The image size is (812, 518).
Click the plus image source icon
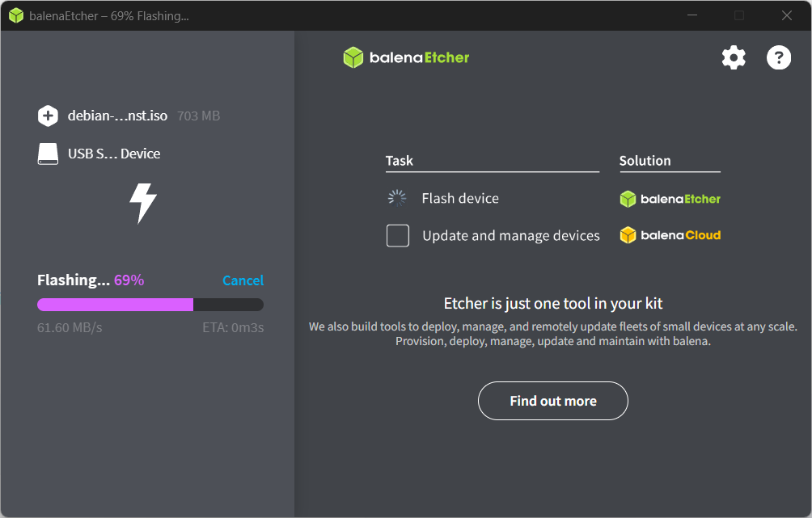48,116
